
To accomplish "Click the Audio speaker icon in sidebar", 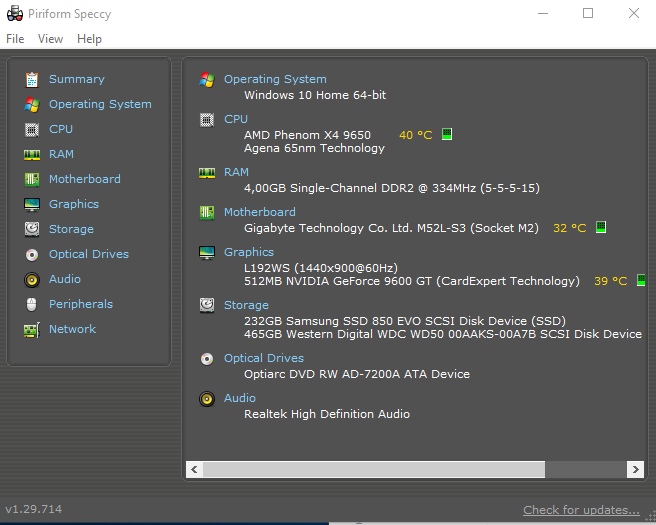I will (x=32, y=279).
